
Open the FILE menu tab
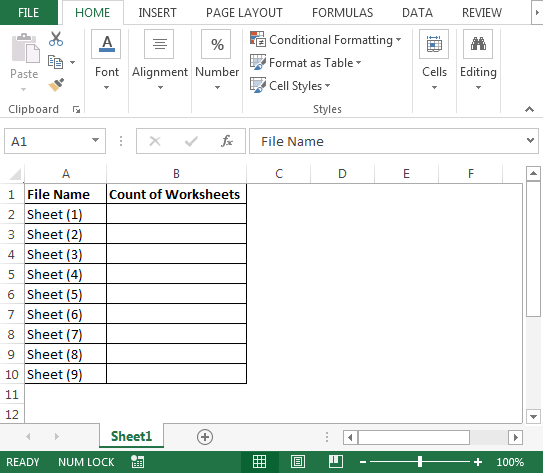28,13
